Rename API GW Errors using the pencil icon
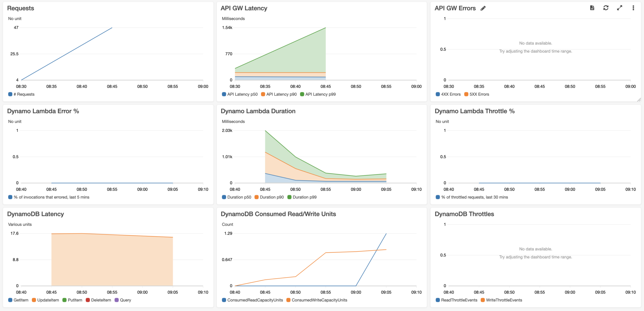644x311 pixels. click(x=483, y=8)
